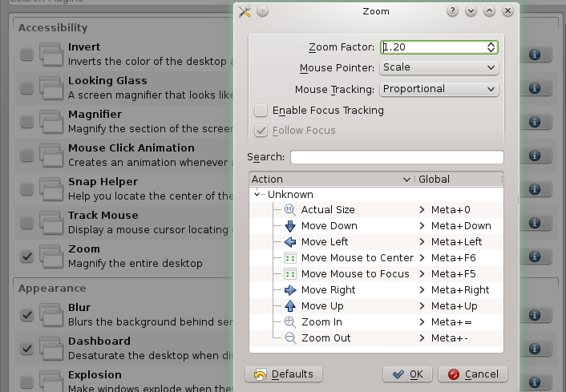Expand Zoom Out shortcut chevron
566x392 pixels.
point(422,337)
